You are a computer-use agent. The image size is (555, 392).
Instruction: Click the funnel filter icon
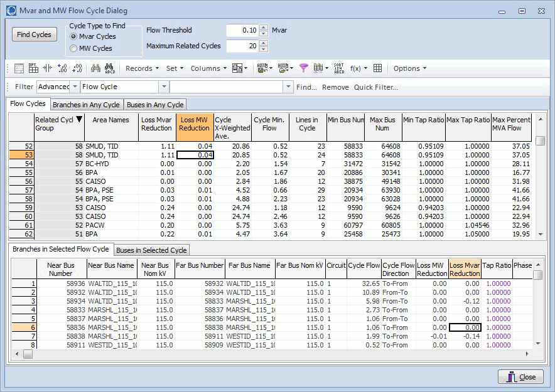click(304, 68)
